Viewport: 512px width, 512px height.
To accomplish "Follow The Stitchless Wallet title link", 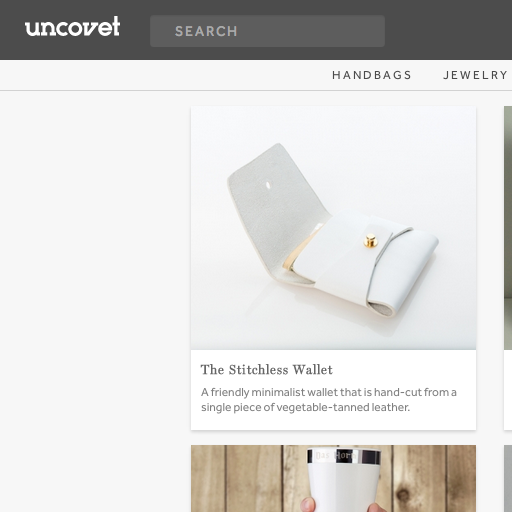I will coord(267,370).
